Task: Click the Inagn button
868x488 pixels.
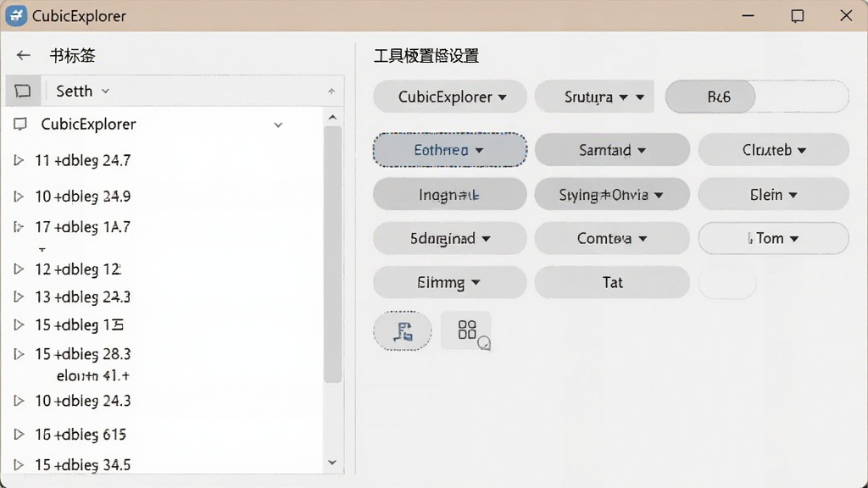Action: [x=450, y=194]
